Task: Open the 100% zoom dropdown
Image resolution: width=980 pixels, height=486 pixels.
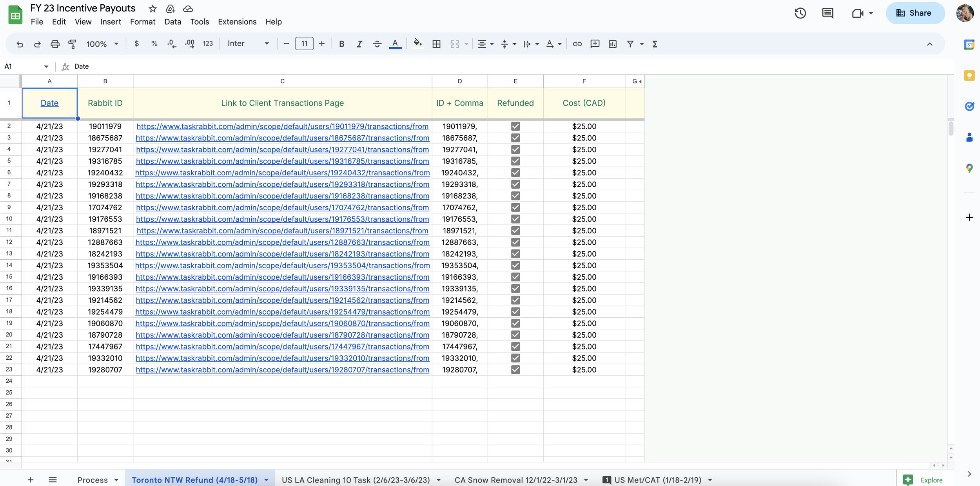Action: click(102, 44)
